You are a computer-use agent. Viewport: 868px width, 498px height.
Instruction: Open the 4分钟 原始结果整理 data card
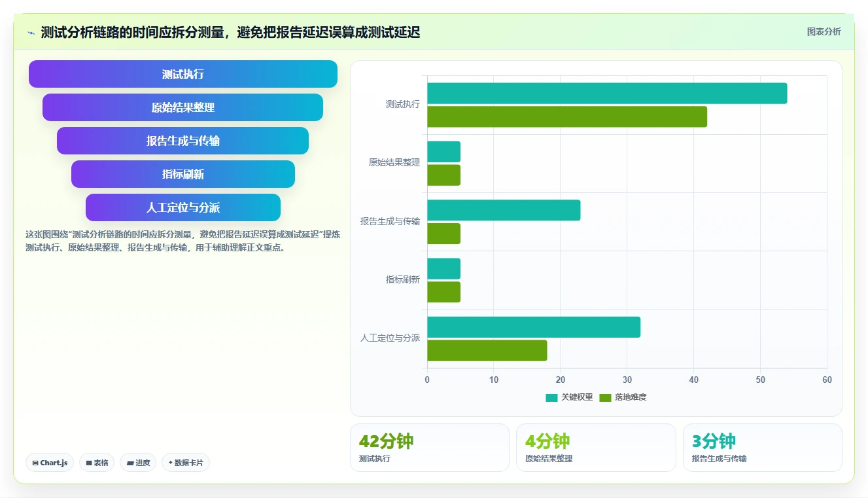(596, 448)
